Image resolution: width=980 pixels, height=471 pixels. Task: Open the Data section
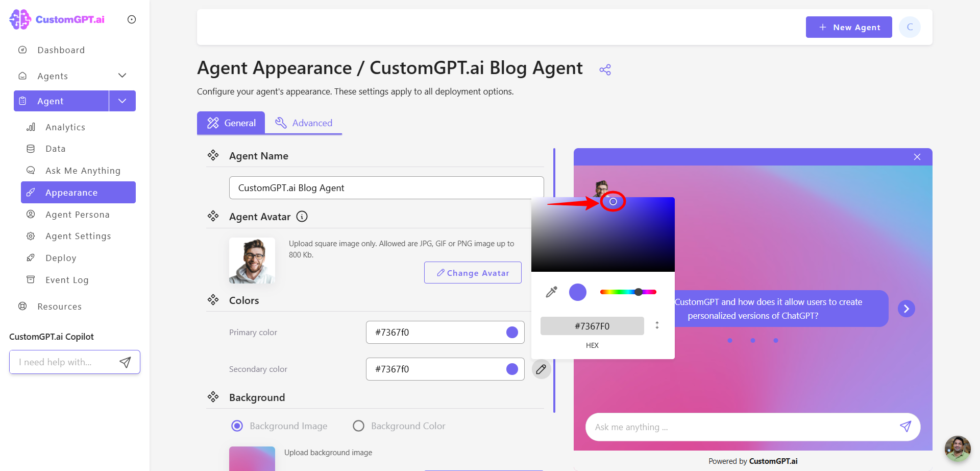[55, 149]
